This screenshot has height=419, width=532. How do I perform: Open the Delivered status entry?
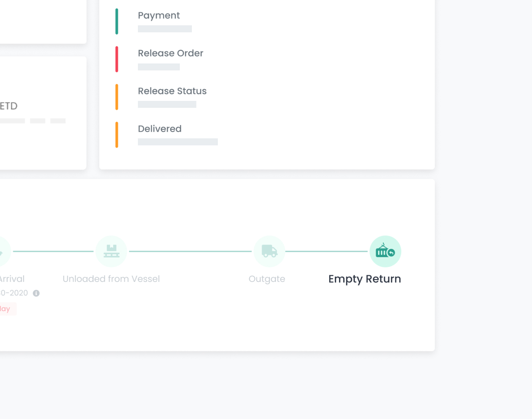click(160, 129)
